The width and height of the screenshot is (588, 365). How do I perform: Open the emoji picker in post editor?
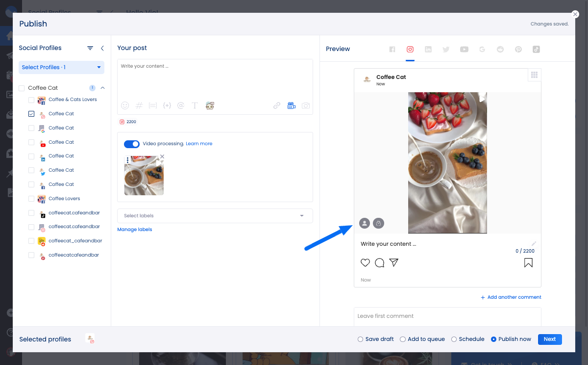click(125, 105)
